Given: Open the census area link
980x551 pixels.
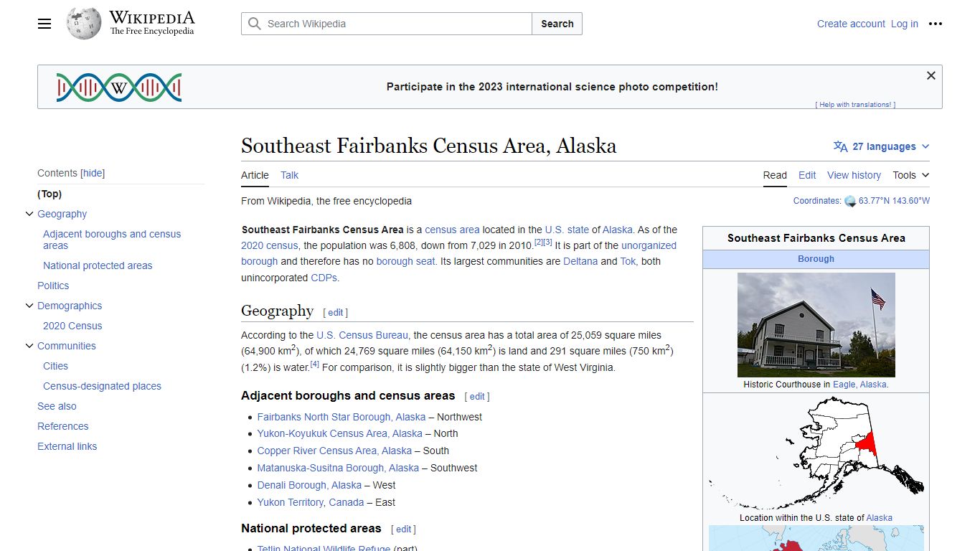Looking at the screenshot, I should (452, 230).
